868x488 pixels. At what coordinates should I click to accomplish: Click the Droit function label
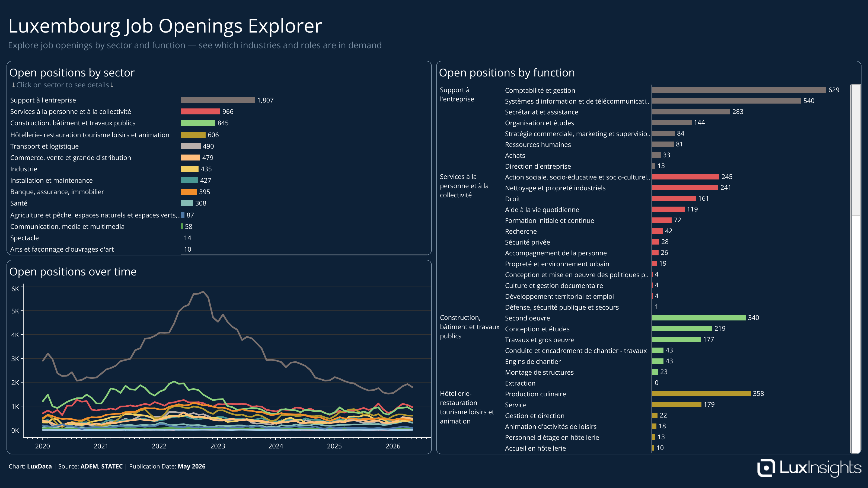click(x=512, y=199)
